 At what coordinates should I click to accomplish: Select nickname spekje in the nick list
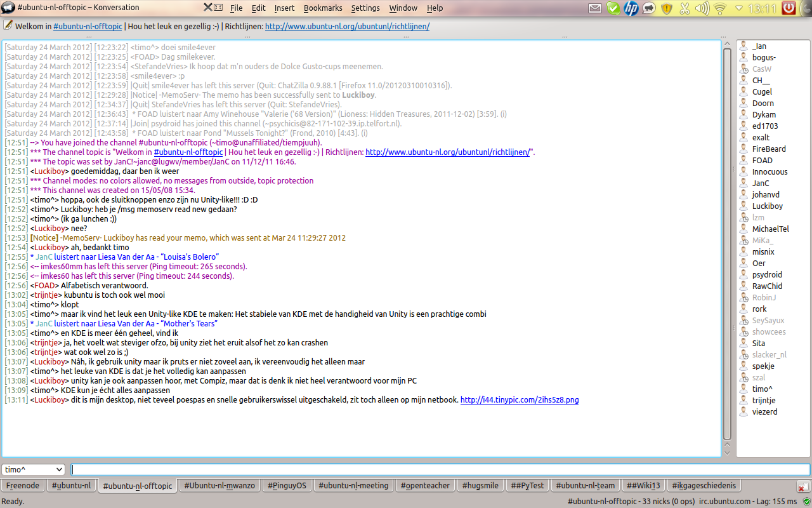click(x=763, y=366)
